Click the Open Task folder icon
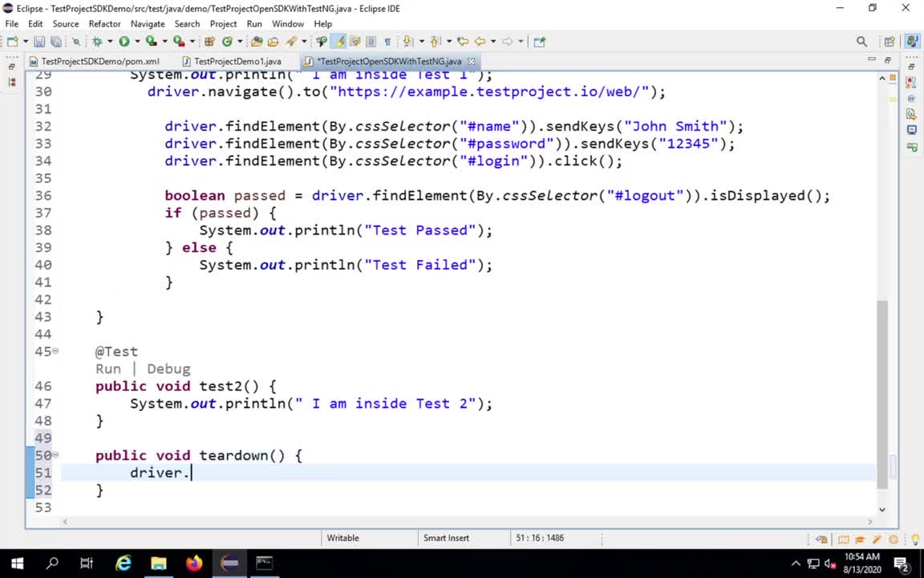Screen dimensions: 924x578 [x=274, y=41]
